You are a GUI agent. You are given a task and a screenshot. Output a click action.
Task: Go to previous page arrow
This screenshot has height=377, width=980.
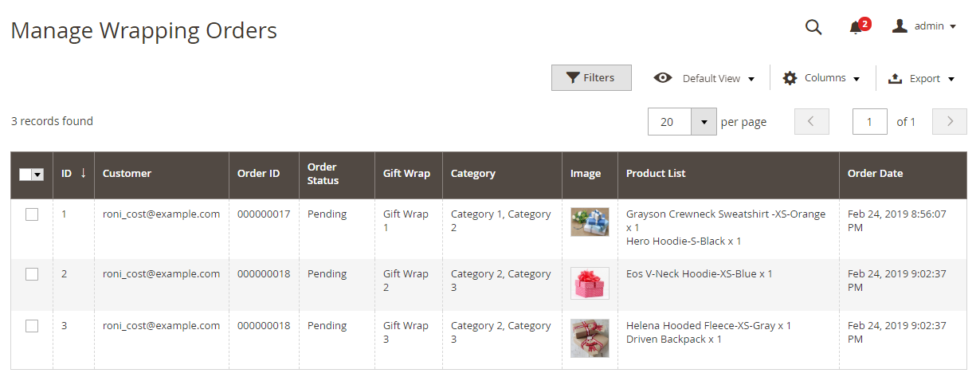coord(811,122)
